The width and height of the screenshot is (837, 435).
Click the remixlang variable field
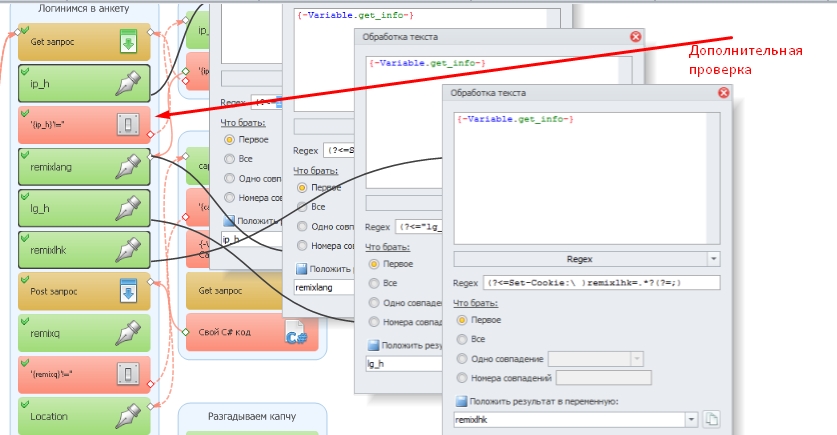click(x=324, y=287)
